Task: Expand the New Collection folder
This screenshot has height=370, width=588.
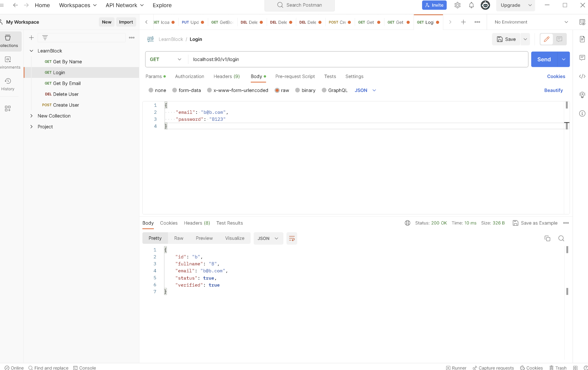Action: click(31, 116)
